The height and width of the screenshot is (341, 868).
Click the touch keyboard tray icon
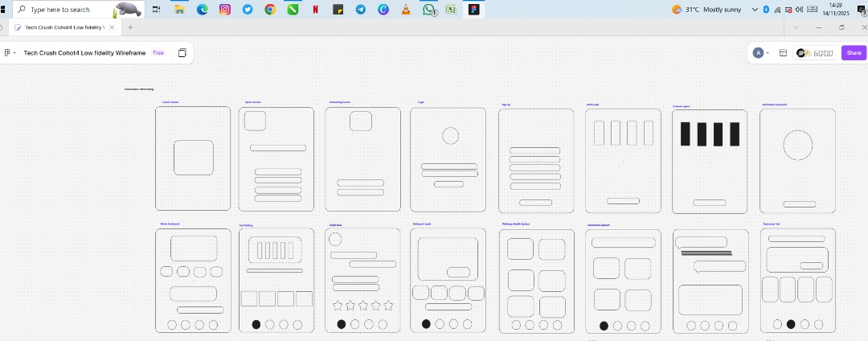click(812, 9)
